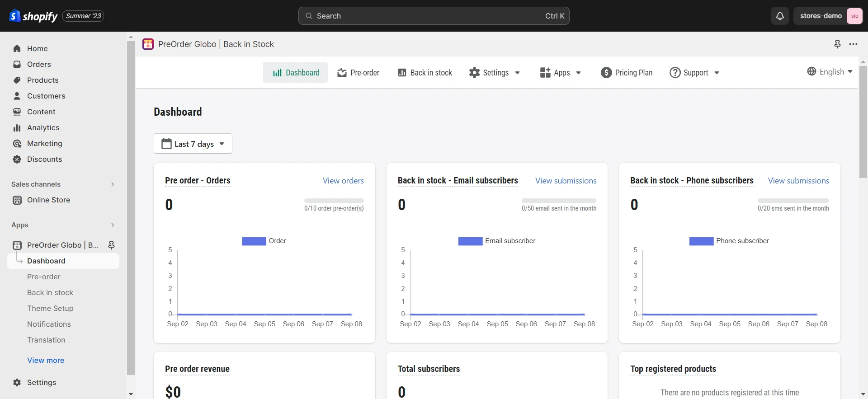
Task: Switch to the Back in stock tab
Action: 425,72
